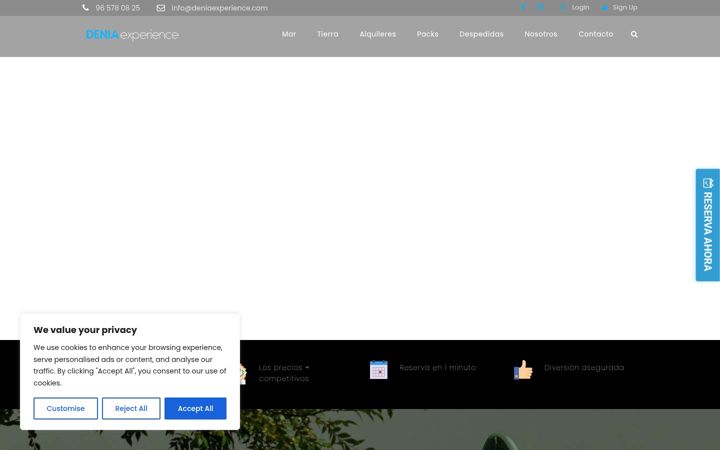Open the Despedidas menu
The image size is (720, 450).
481,34
